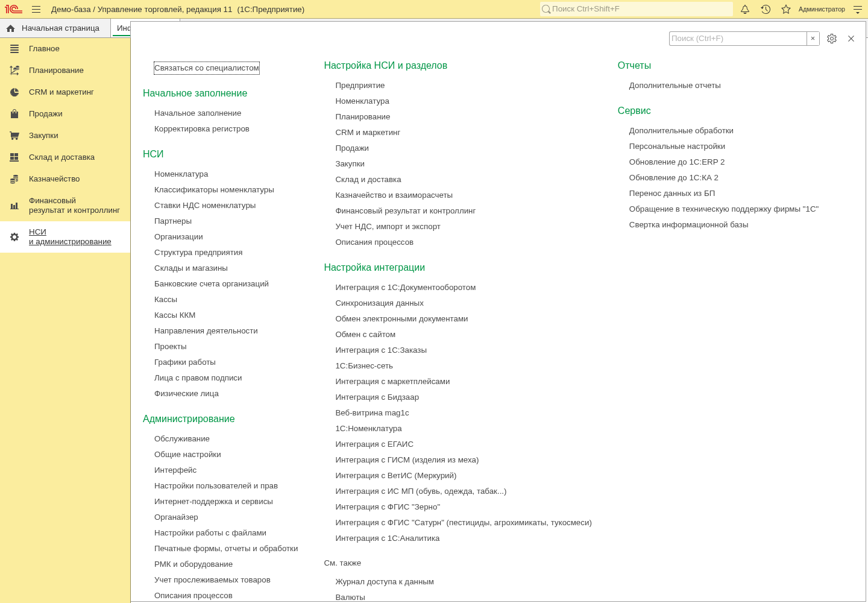Image resolution: width=868 pixels, height=603 pixels.
Task: Open the main menu hamburger icon
Action: pyautogui.click(x=36, y=9)
